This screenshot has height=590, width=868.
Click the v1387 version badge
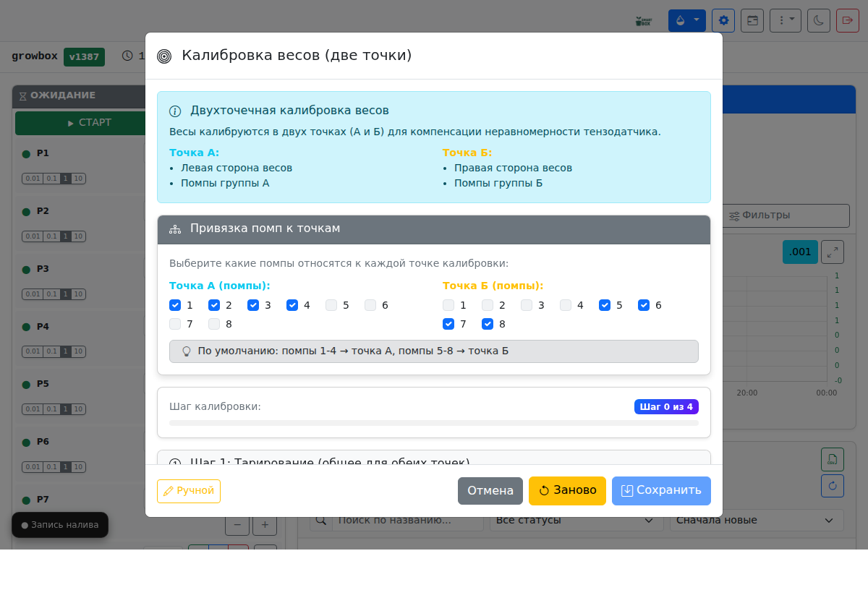pyautogui.click(x=84, y=57)
